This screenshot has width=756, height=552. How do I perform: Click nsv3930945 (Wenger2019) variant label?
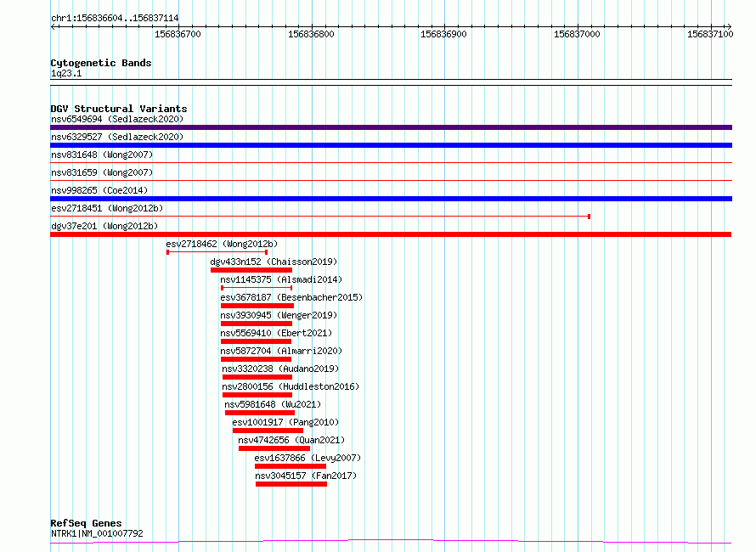click(279, 315)
